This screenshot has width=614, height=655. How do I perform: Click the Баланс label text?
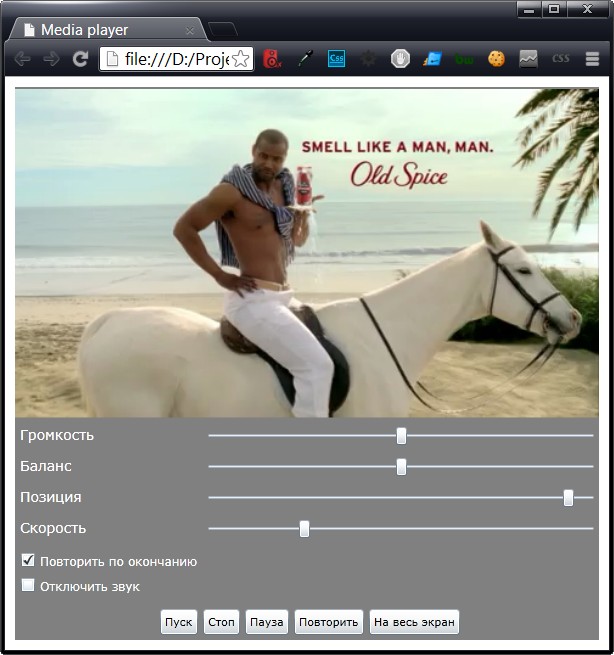(46, 466)
